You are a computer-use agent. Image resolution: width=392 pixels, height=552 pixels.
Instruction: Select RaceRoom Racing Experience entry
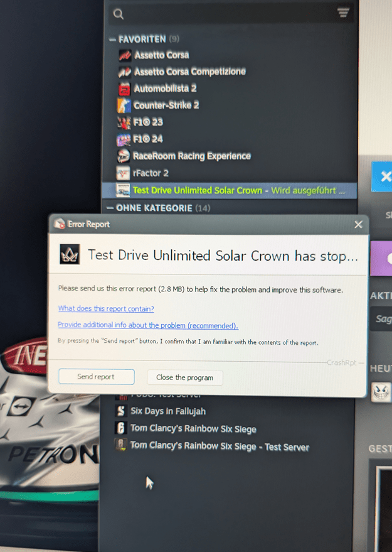pos(192,156)
